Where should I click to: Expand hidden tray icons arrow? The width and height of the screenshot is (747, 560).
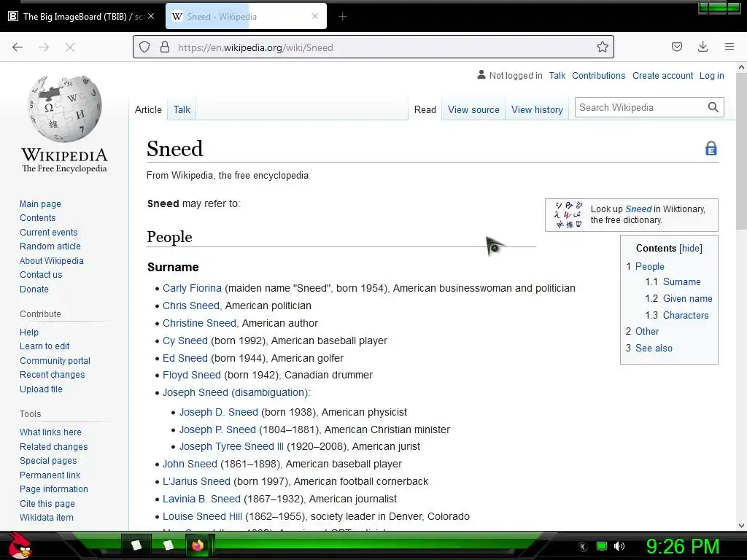(582, 547)
